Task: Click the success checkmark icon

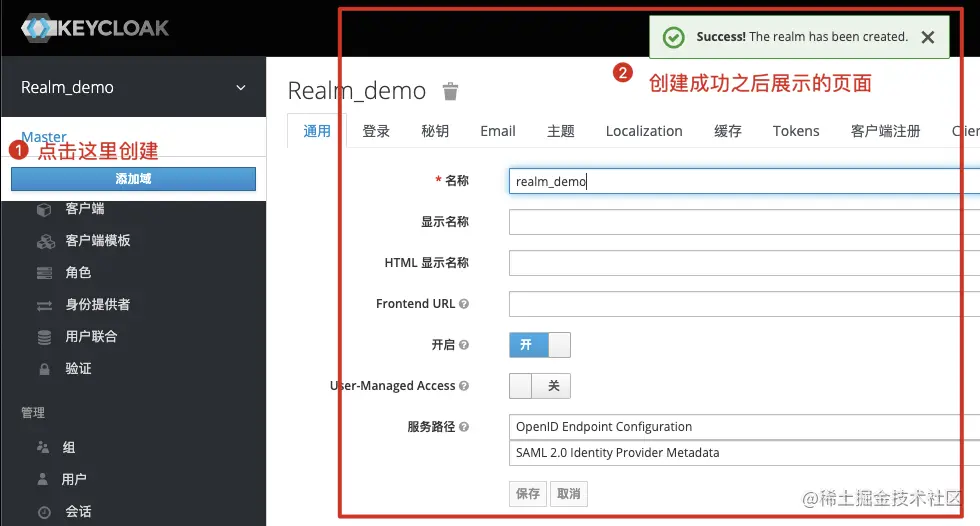Action: (x=673, y=37)
